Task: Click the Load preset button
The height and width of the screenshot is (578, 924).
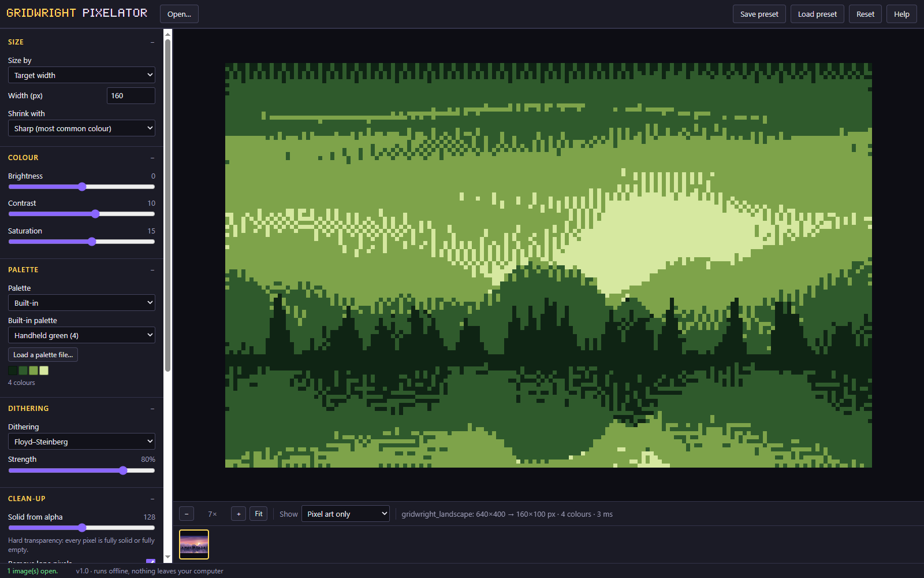Action: (817, 14)
